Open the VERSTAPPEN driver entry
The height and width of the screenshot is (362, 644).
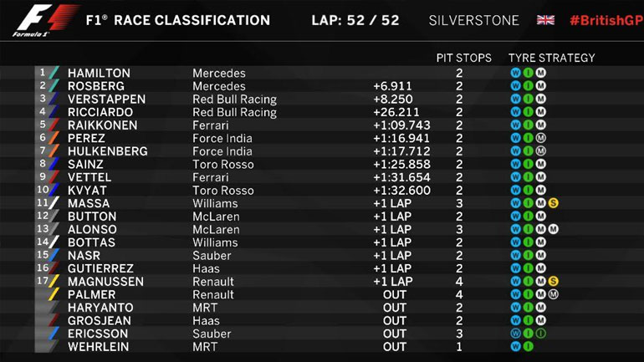[x=106, y=99]
